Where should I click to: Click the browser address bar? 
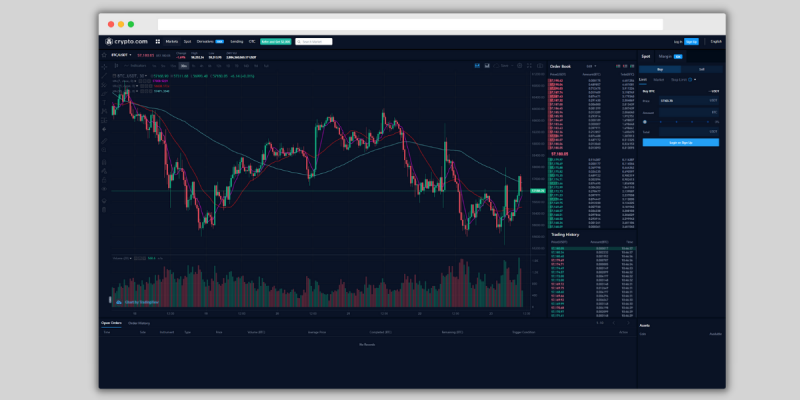click(x=410, y=24)
